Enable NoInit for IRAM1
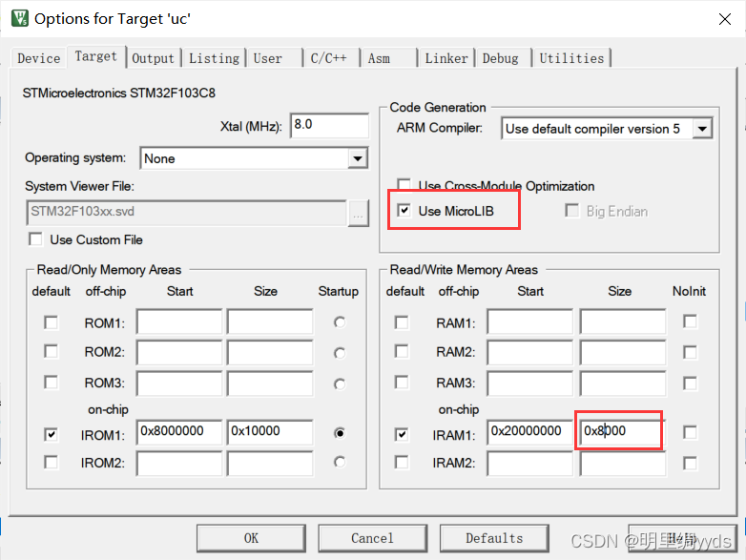The image size is (746, 560). click(690, 432)
